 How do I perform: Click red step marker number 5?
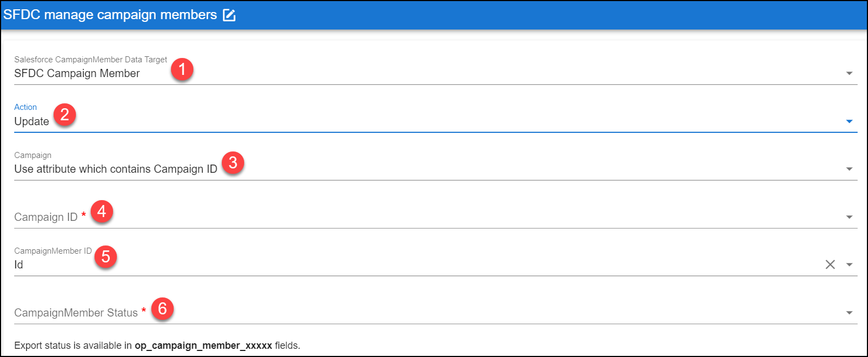106,256
